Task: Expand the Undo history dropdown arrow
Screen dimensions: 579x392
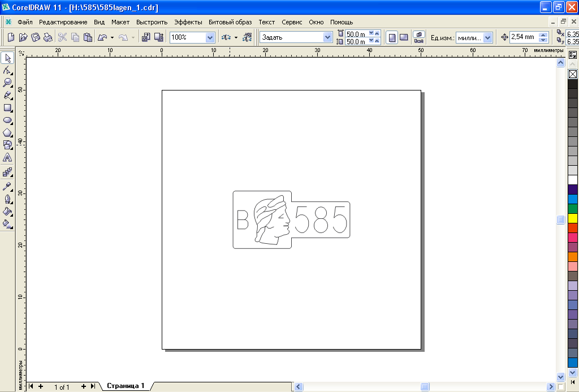Action: click(x=113, y=37)
